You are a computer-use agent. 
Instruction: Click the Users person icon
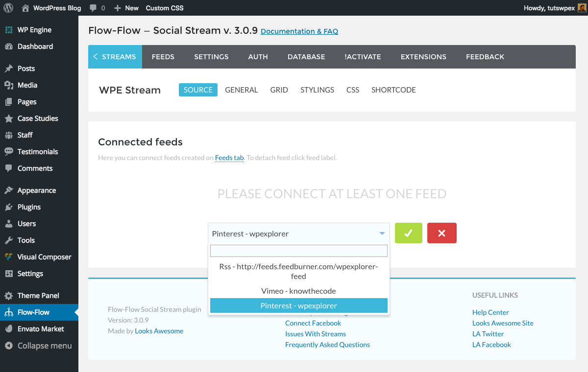click(x=8, y=224)
